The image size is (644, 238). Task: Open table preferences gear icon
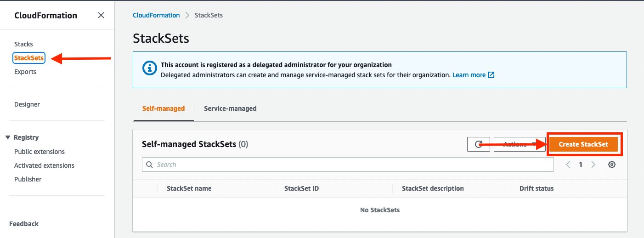[x=612, y=164]
